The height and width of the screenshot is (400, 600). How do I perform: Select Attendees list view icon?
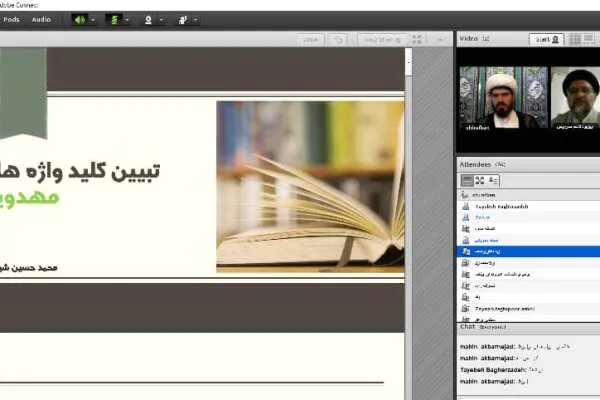(x=467, y=180)
